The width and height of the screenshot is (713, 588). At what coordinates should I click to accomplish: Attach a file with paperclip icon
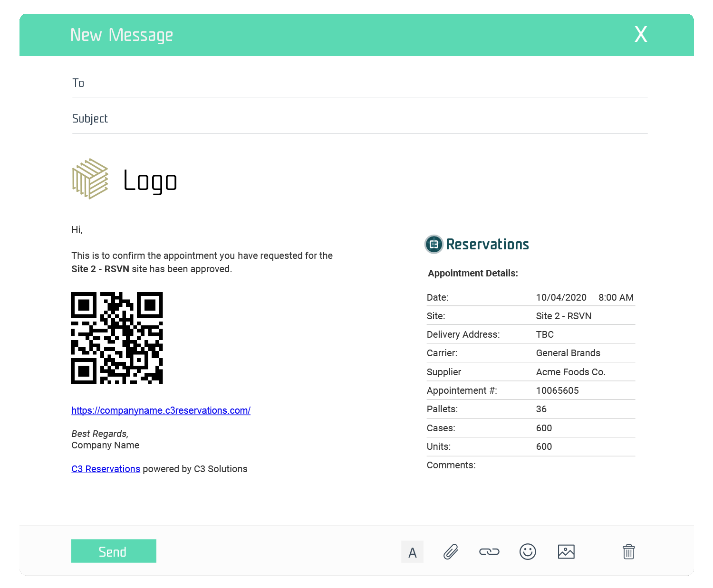click(451, 552)
